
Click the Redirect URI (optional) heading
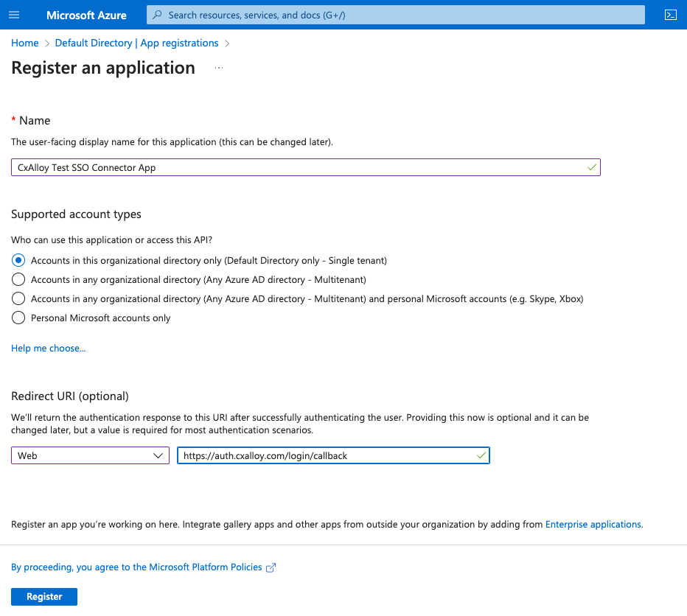[70, 396]
